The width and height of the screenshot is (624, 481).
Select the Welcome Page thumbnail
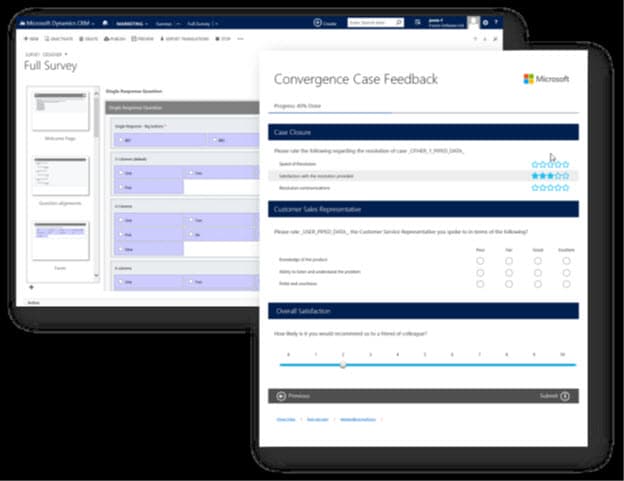[x=60, y=111]
